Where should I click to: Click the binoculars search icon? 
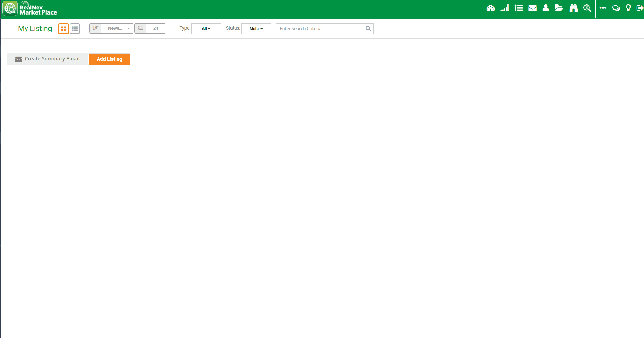tap(573, 8)
